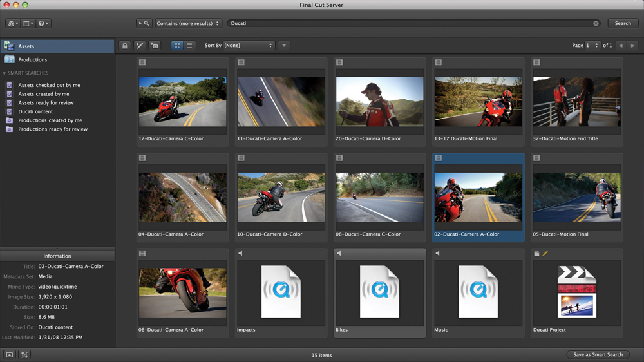Switch to thumbnail grid view
Image resolution: width=644 pixels, height=362 pixels.
(x=178, y=46)
